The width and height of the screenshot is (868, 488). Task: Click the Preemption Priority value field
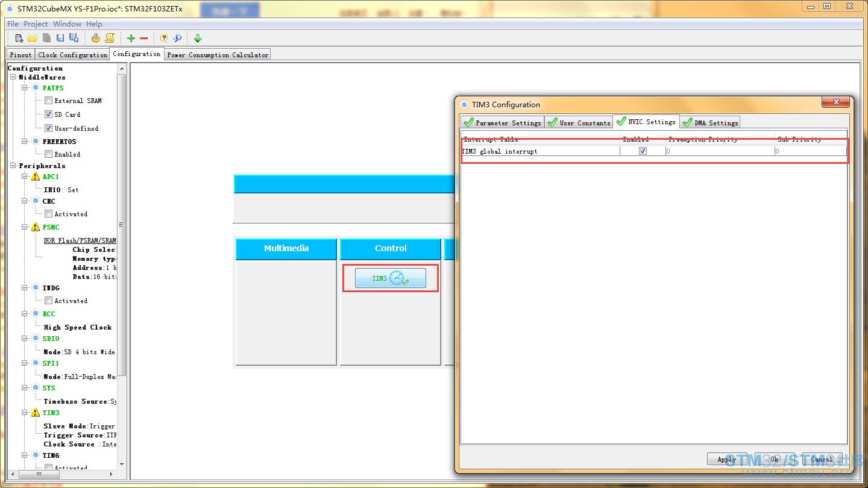coord(720,151)
